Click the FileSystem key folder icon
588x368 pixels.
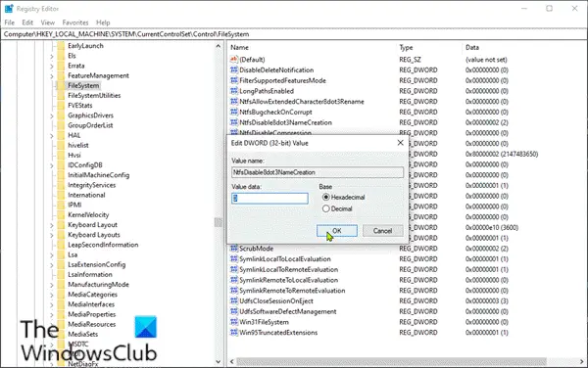(x=61, y=85)
